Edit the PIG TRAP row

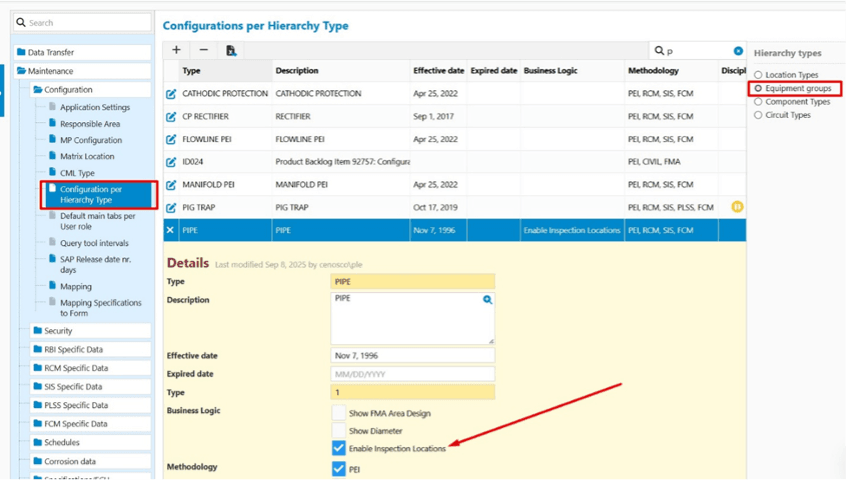(171, 208)
